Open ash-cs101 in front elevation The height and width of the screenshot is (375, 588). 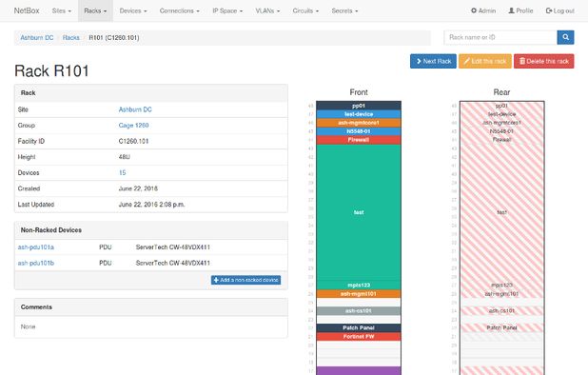click(x=359, y=311)
